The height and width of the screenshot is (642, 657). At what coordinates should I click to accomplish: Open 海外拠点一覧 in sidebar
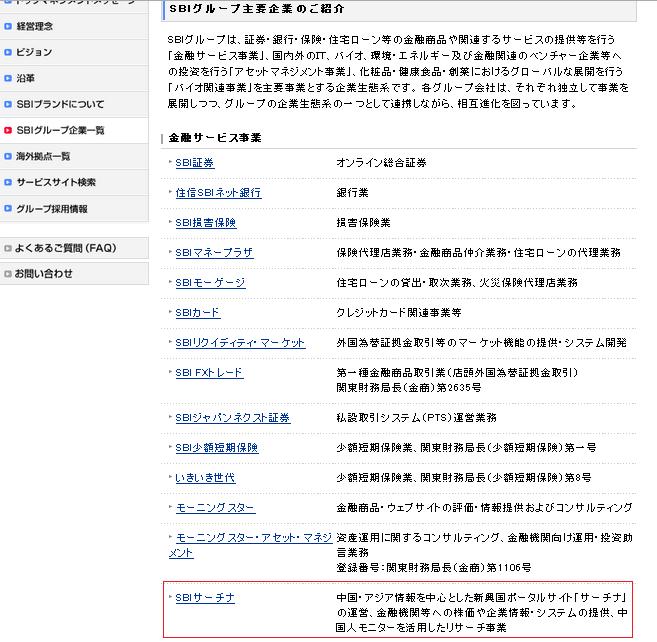pyautogui.click(x=74, y=156)
